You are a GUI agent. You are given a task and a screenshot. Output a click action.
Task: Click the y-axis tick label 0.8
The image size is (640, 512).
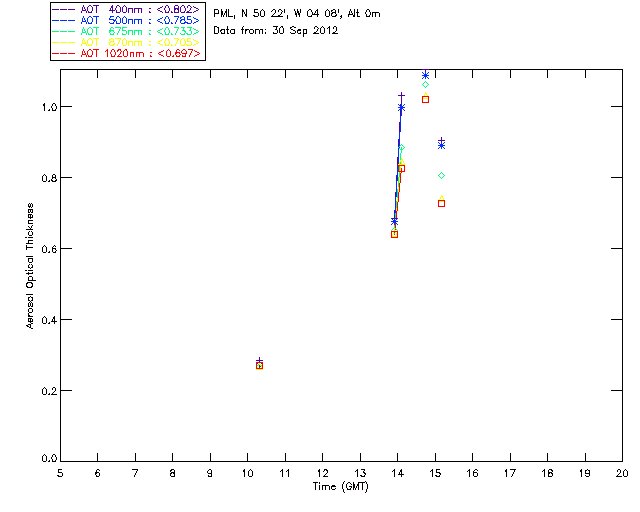point(49,178)
